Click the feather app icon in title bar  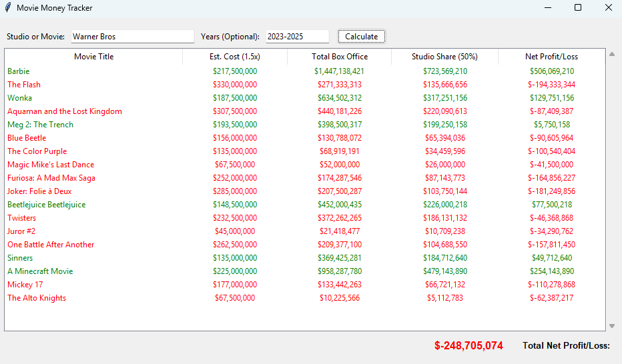[x=8, y=7]
